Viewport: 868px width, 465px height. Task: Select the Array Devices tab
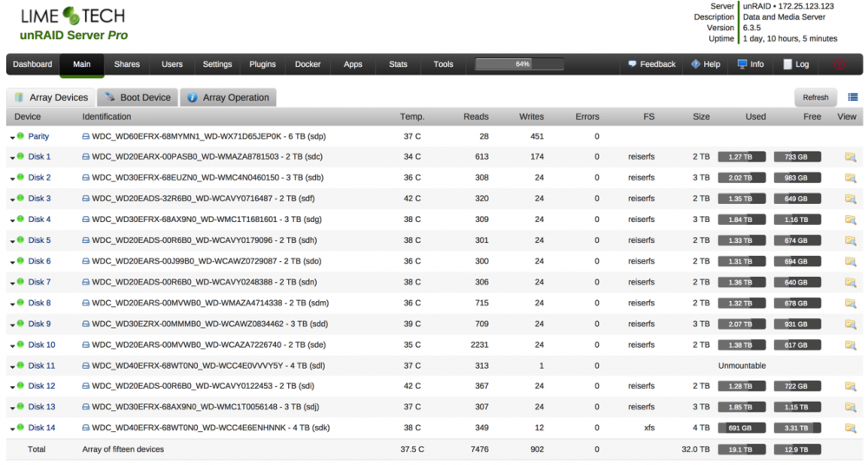(x=51, y=97)
